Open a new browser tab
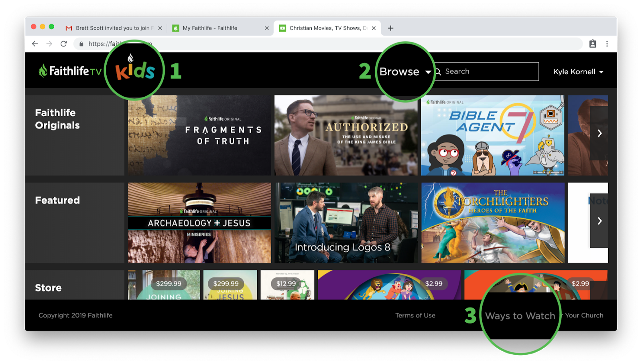The image size is (642, 364). [x=390, y=28]
